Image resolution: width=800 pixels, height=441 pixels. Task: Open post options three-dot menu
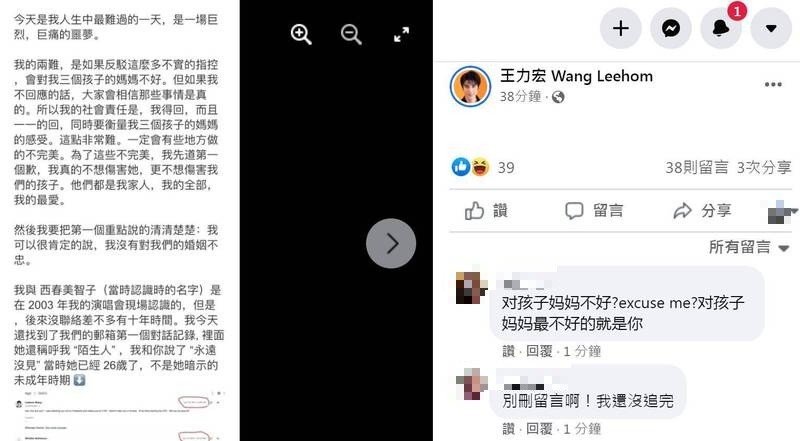(x=773, y=84)
